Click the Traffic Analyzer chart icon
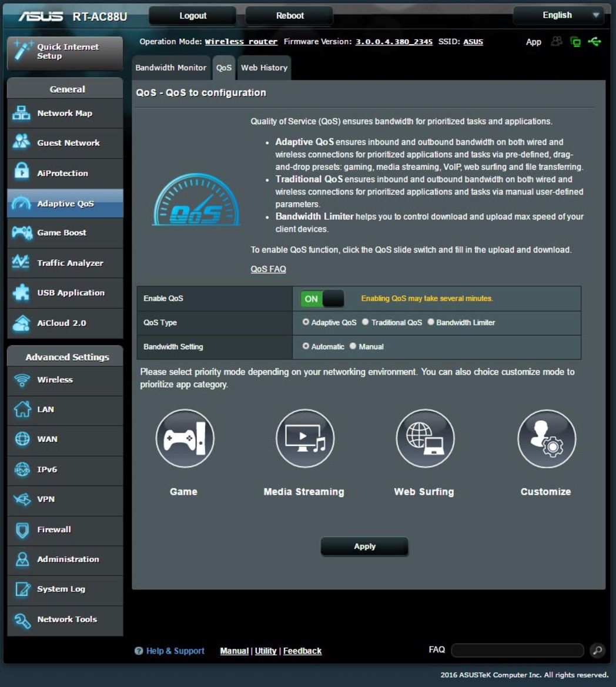The height and width of the screenshot is (687, 616). pyautogui.click(x=21, y=262)
